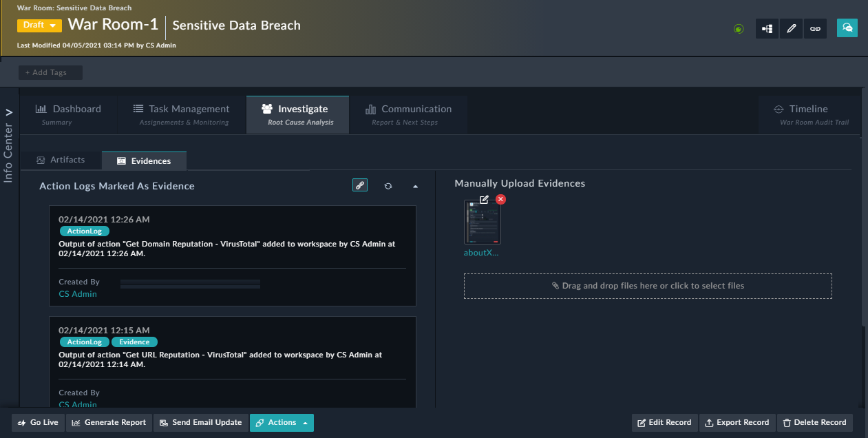868x438 pixels.
Task: Select the highlighted link icon above action logs
Action: click(x=359, y=185)
